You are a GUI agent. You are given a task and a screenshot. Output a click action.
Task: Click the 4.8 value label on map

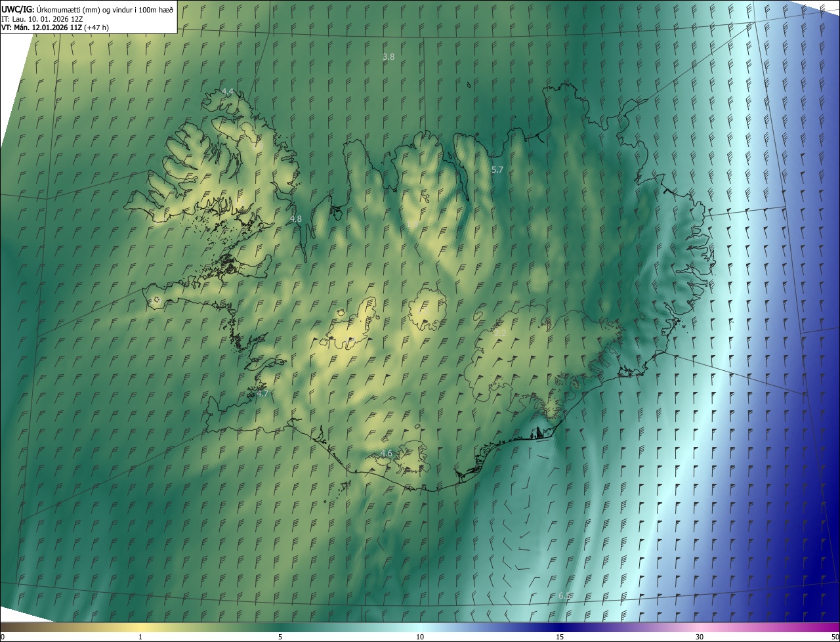296,219
